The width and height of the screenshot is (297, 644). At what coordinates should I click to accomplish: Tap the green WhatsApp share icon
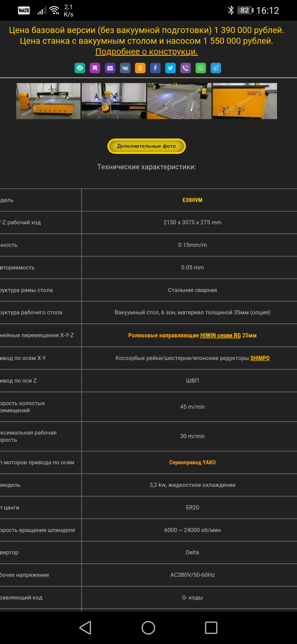pyautogui.click(x=201, y=68)
